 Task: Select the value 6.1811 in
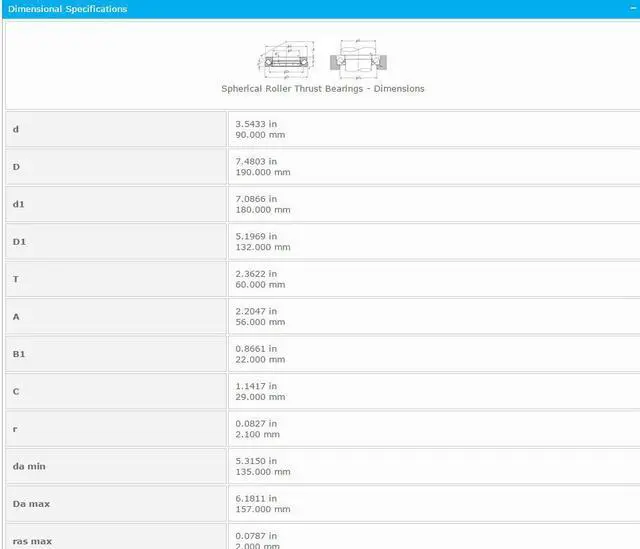pyautogui.click(x=256, y=498)
